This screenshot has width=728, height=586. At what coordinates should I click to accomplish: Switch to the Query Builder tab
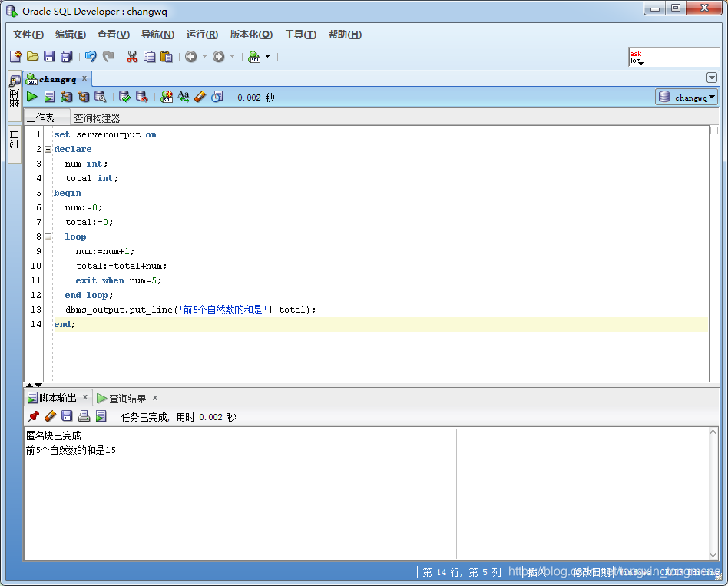(97, 118)
